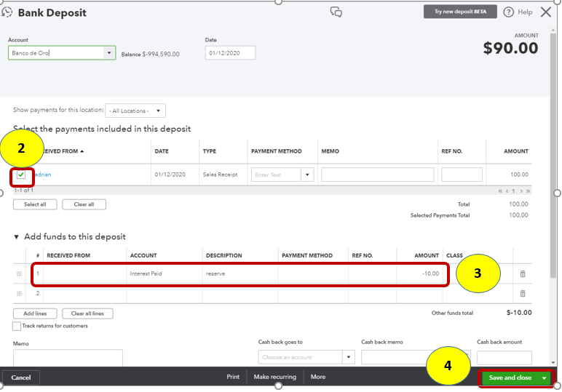Open Cash back goes to account dropdown

click(349, 357)
